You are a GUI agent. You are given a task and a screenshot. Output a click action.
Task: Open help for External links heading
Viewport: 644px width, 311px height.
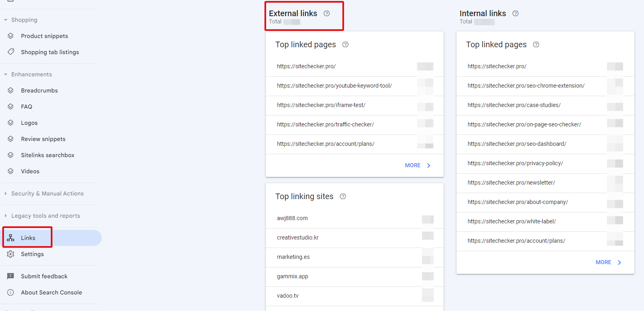point(327,13)
